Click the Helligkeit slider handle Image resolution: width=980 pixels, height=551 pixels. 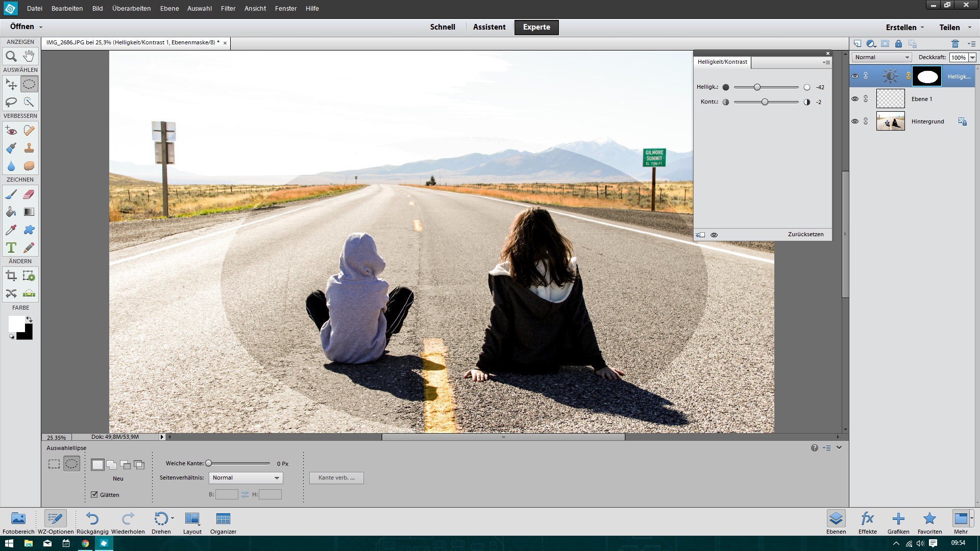pos(757,87)
